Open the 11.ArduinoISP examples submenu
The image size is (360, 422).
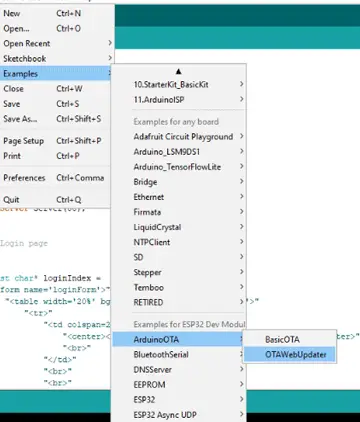point(179,99)
